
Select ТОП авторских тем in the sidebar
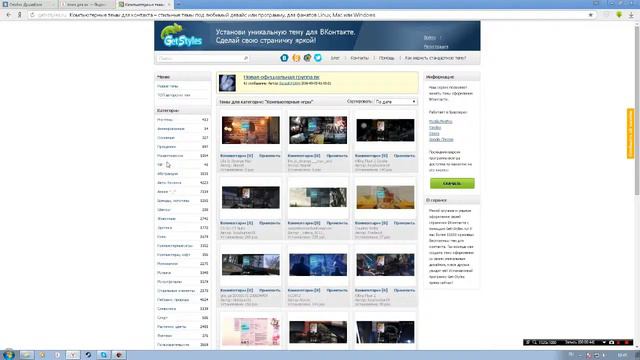click(173, 95)
